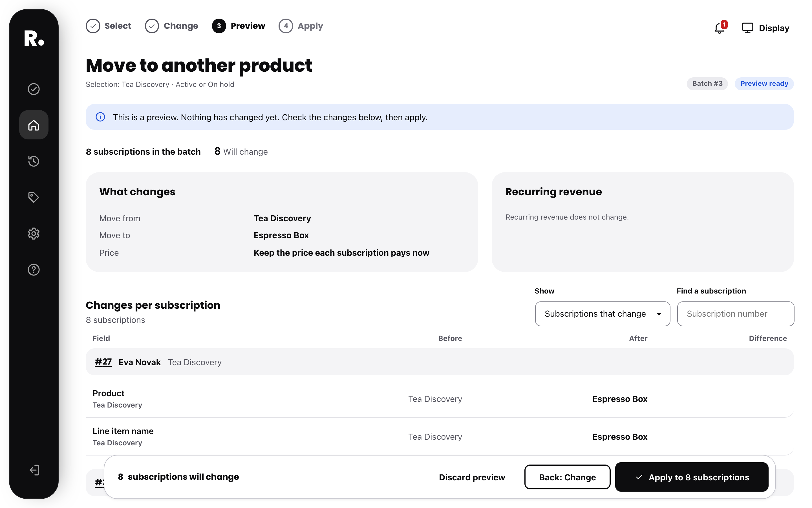
Task: Go to the home sidebar icon
Action: pos(34,125)
